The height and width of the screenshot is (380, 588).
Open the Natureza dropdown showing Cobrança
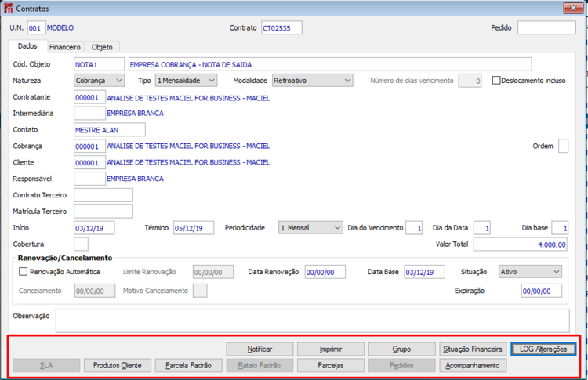[x=99, y=81]
